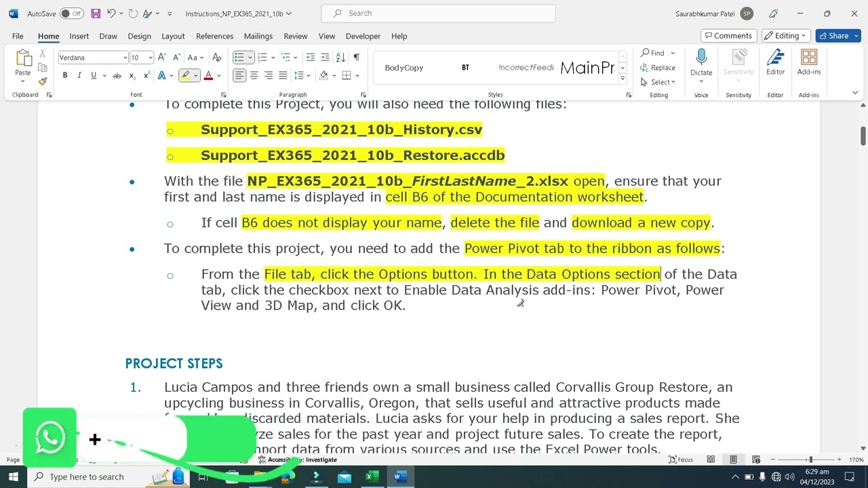Screen dimensions: 868x488
Task: Open the Layout ribbon tab
Action: [173, 36]
